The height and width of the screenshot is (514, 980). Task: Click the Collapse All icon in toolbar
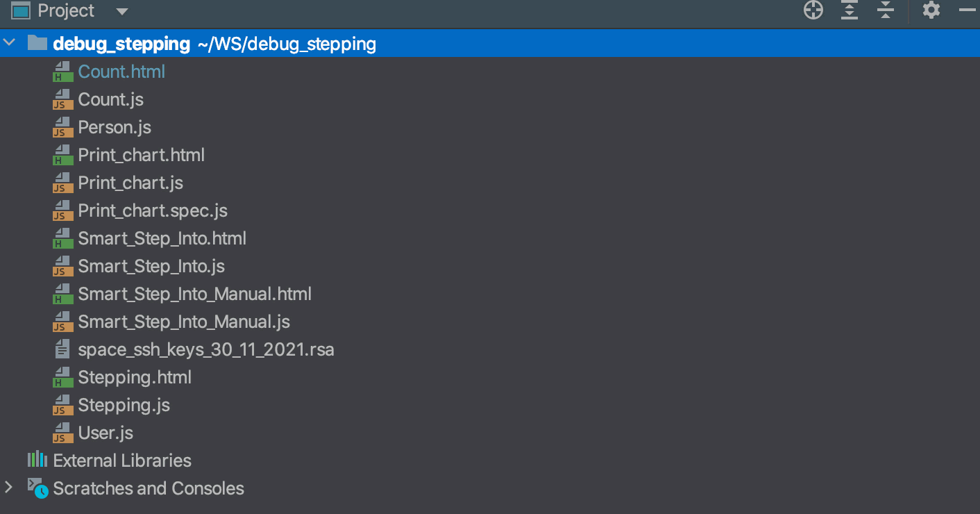(884, 10)
